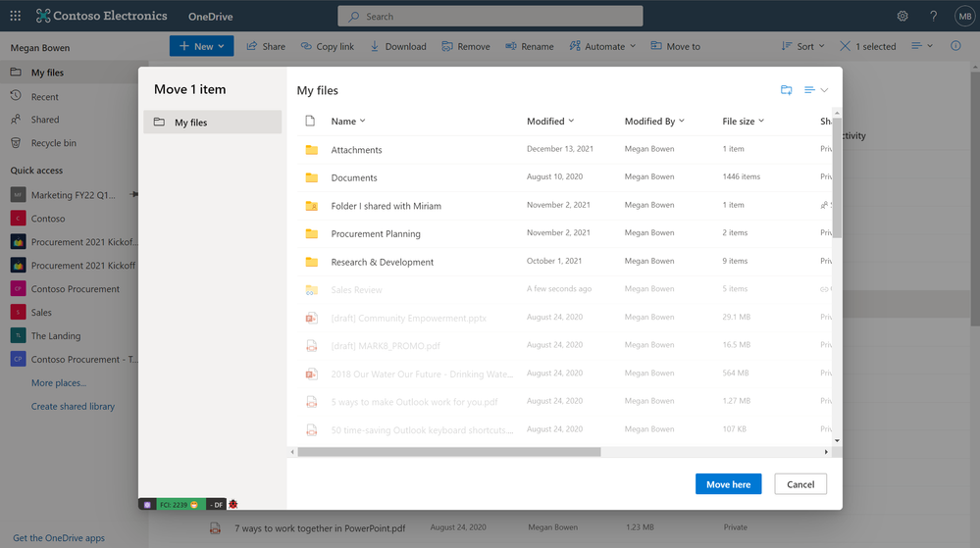This screenshot has height=548, width=980.
Task: Click the Search box
Action: coord(490,17)
